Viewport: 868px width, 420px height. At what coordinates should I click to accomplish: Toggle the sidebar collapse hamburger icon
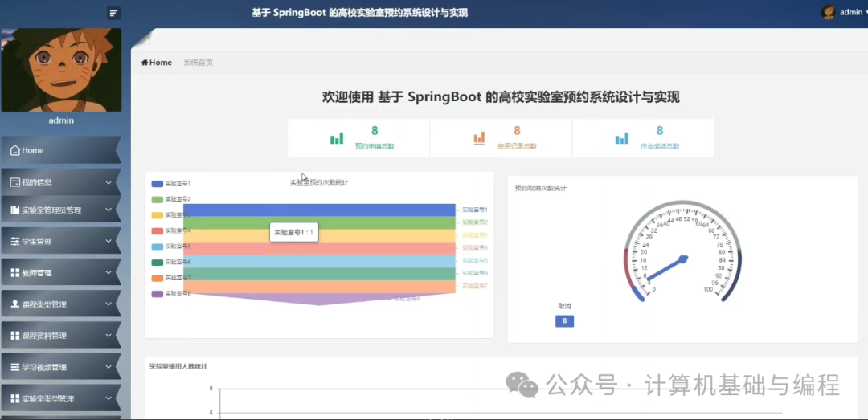click(113, 14)
